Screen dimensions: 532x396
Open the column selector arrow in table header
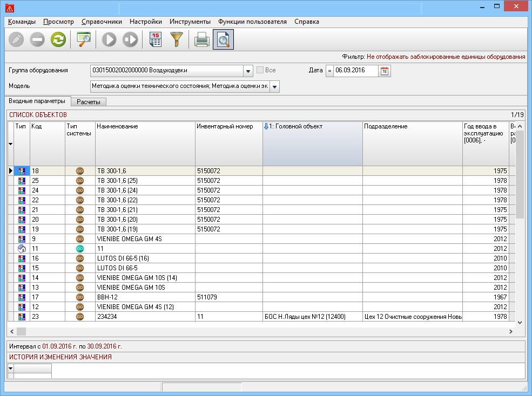pyautogui.click(x=10, y=144)
